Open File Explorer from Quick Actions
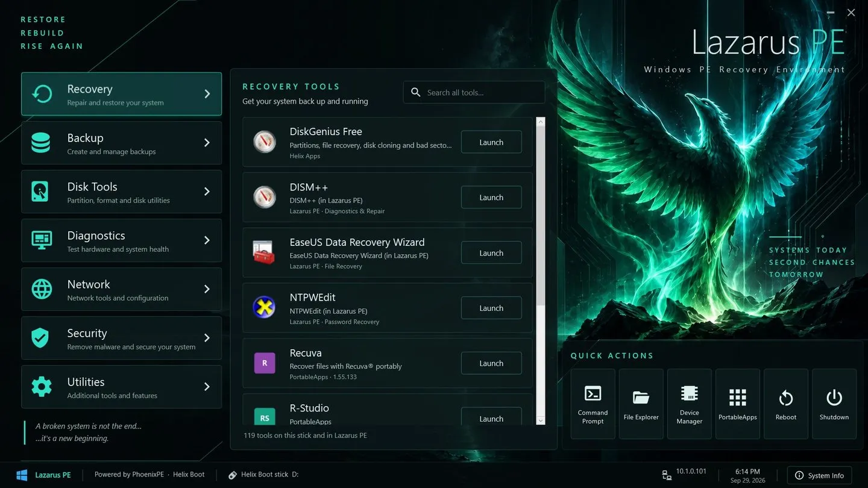 click(x=641, y=404)
